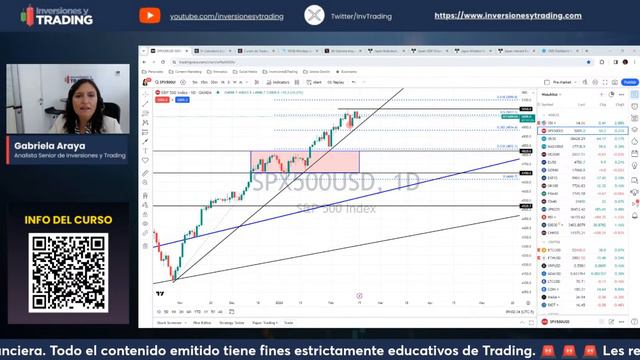640x360 pixels.
Task: Delete drawings with the trash icon
Action: pyautogui.click(x=145, y=246)
